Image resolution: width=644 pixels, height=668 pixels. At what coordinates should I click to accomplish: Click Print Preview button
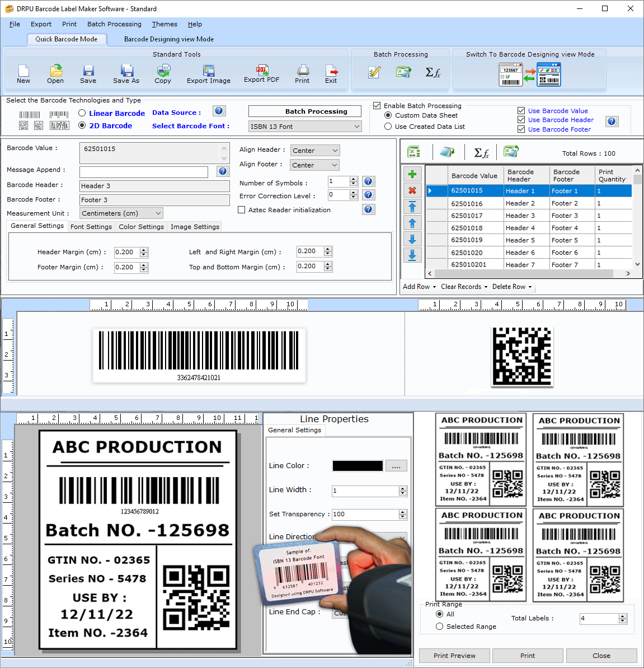click(x=454, y=656)
